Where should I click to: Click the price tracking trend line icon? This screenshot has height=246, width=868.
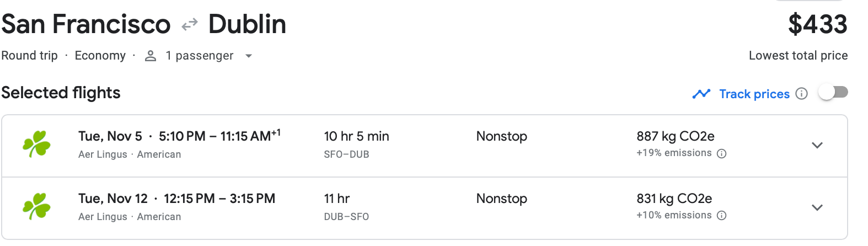tap(701, 94)
